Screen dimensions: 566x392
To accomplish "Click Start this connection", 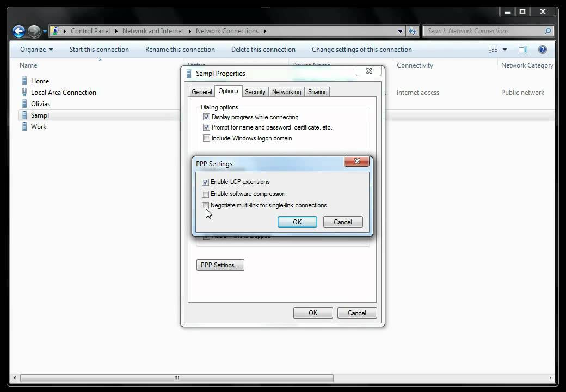I will tap(99, 50).
